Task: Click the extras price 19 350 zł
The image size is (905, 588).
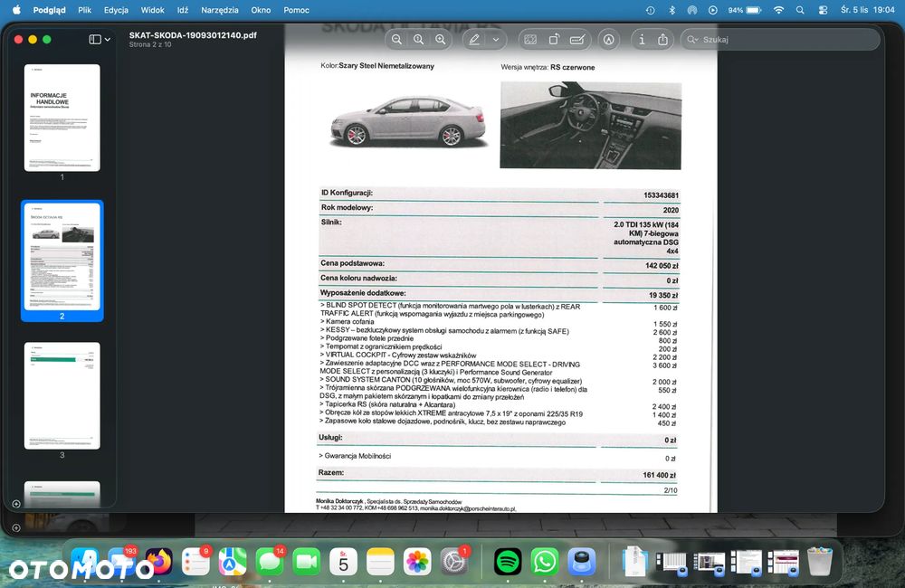Action: pyautogui.click(x=663, y=295)
